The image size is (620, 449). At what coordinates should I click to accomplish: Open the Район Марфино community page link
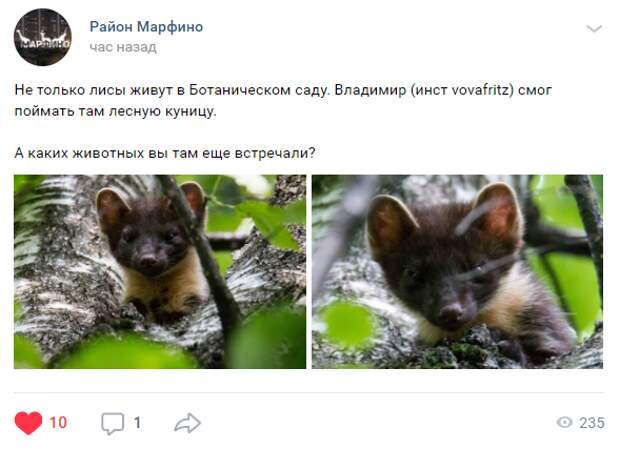pyautogui.click(x=146, y=26)
